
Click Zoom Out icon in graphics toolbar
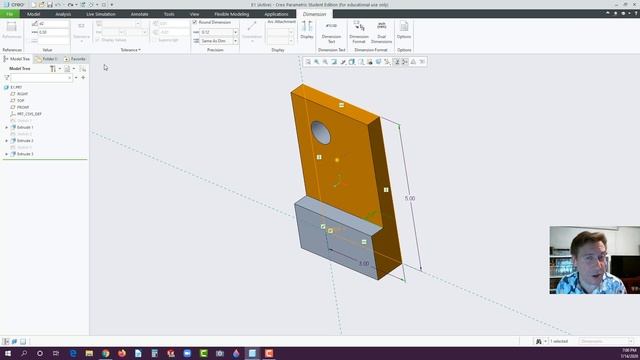[325, 62]
